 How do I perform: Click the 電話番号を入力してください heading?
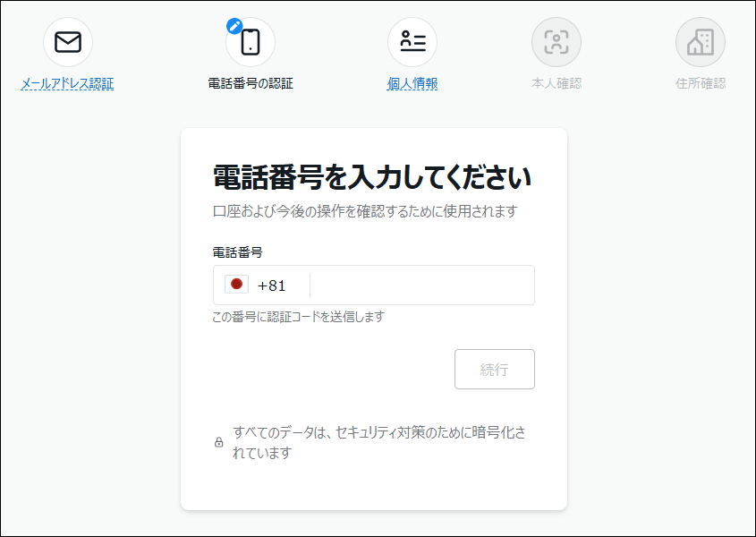click(x=372, y=177)
